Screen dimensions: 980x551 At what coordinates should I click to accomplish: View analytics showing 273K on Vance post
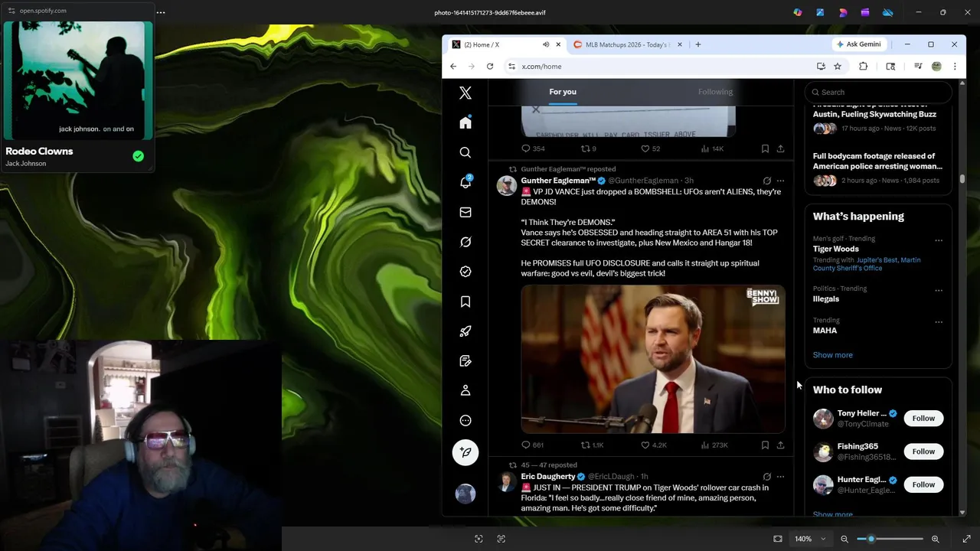[714, 445]
